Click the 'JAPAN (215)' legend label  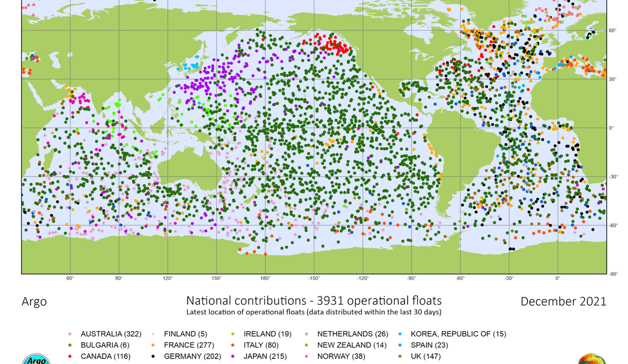[265, 357]
